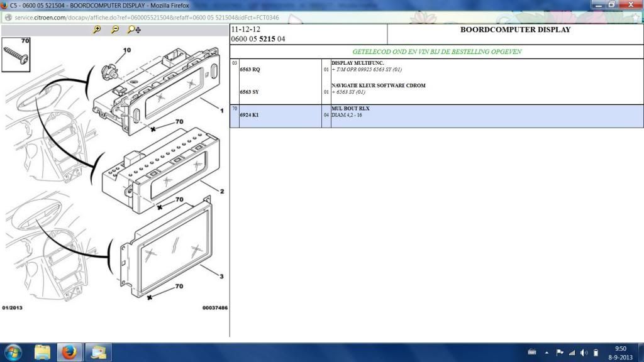
Task: Select NAVIGATIE KLEUR SOFTWARE CDROM text
Action: coord(379,85)
